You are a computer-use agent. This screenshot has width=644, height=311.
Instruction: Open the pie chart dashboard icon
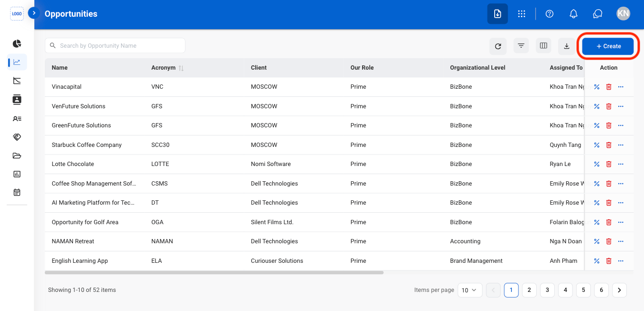click(17, 43)
